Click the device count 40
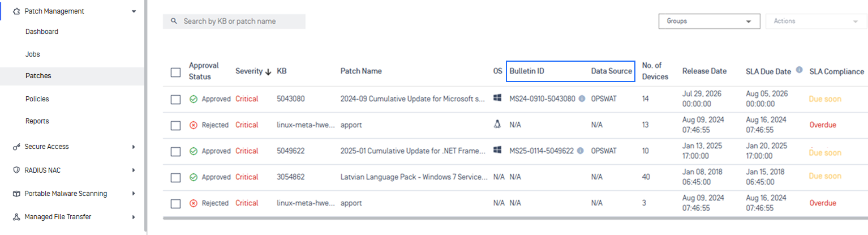 646,177
